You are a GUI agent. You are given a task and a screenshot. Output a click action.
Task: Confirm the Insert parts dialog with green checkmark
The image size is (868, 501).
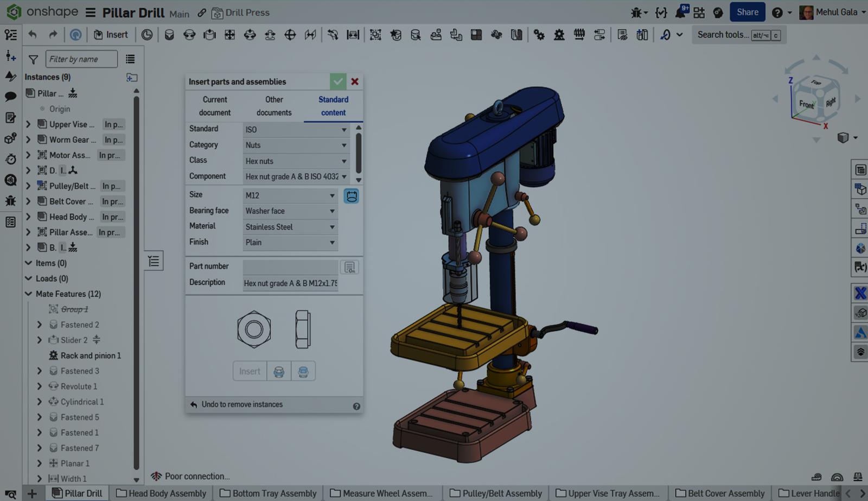338,81
